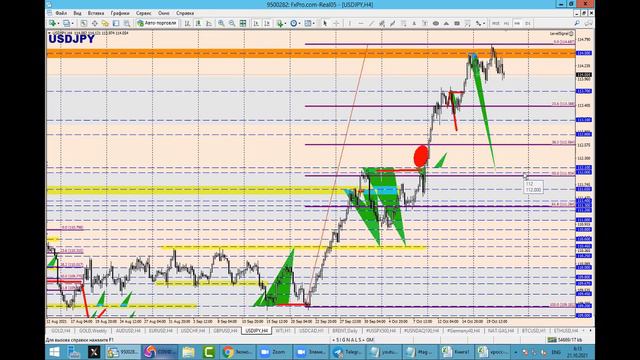
Task: Show the Market Watch panel
Action: [x=84, y=23]
